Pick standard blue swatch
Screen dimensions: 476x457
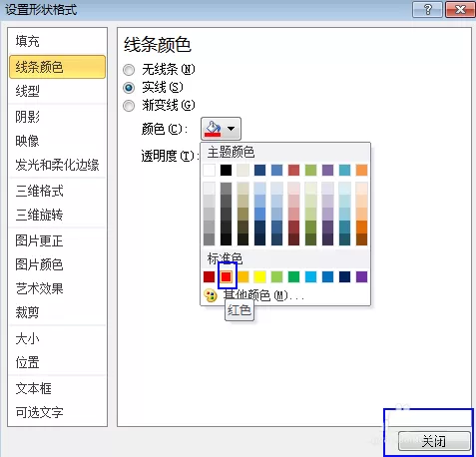[327, 276]
